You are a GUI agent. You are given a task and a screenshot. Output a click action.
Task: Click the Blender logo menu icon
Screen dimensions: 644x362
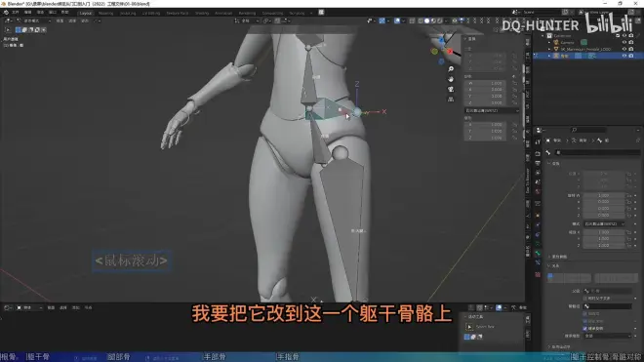[6, 13]
